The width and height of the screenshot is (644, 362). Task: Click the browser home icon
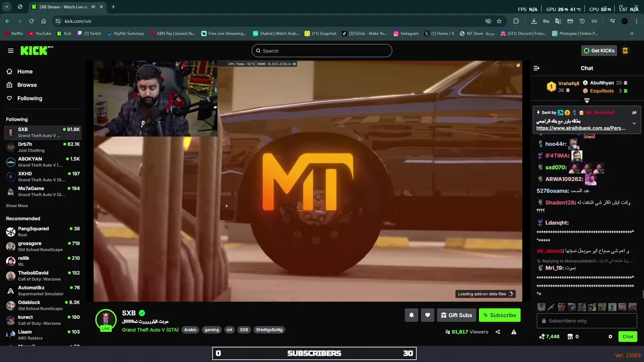pyautogui.click(x=43, y=21)
